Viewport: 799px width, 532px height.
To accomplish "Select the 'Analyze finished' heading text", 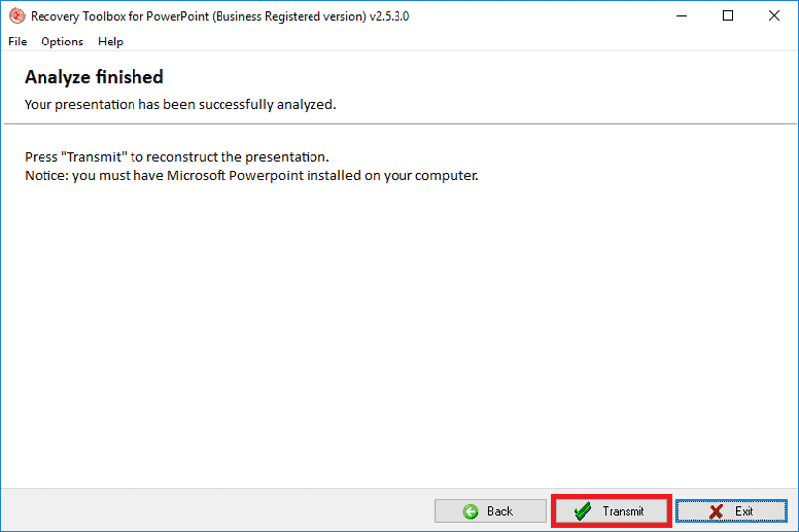I will point(94,77).
